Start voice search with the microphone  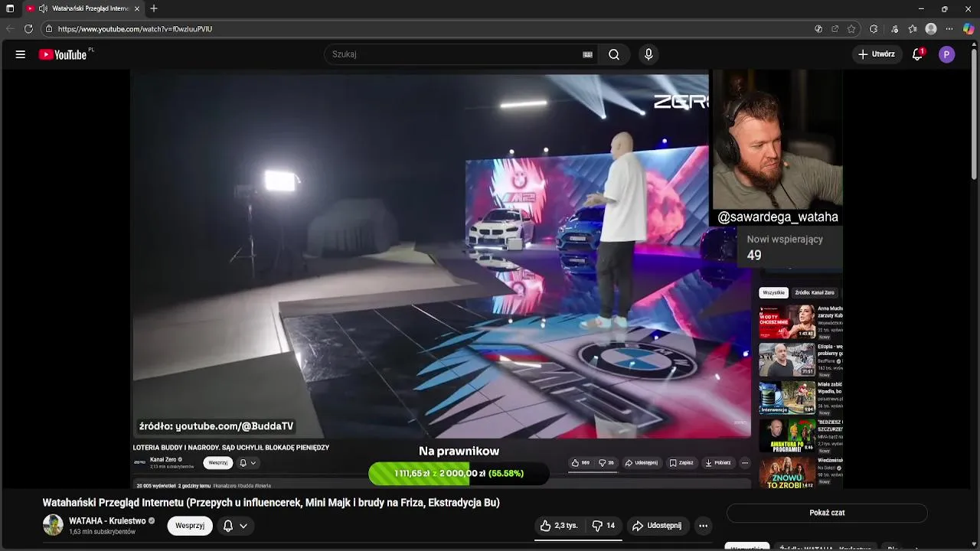tap(648, 54)
